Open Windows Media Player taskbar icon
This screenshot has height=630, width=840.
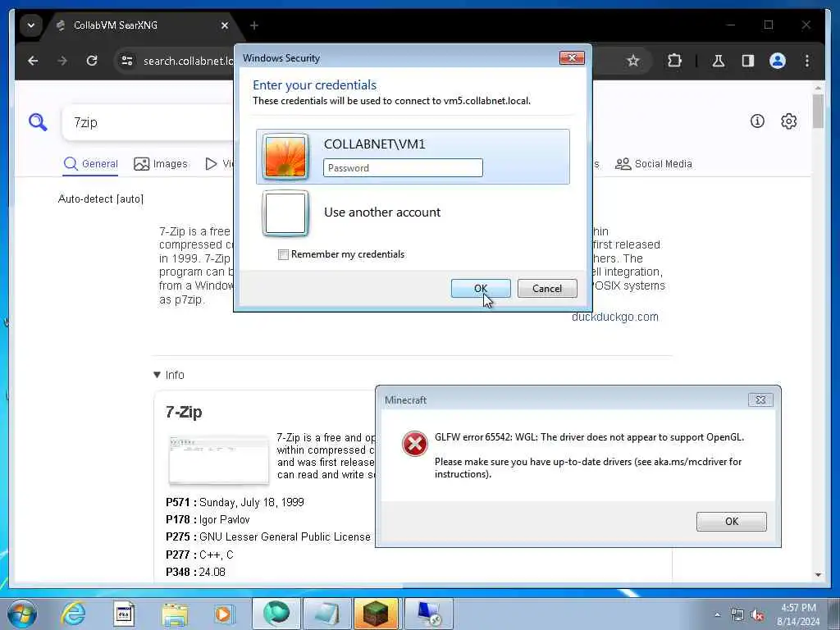224,614
